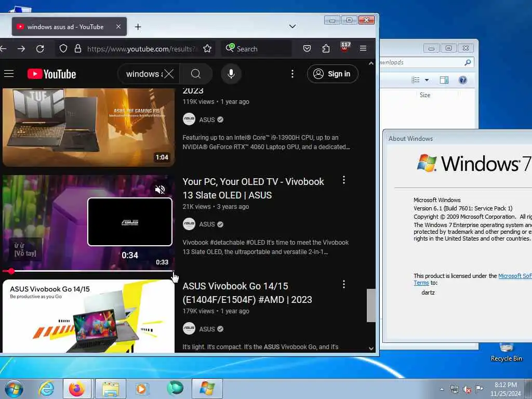
Task: Switch to About Windows taskbar button
Action: 207,389
